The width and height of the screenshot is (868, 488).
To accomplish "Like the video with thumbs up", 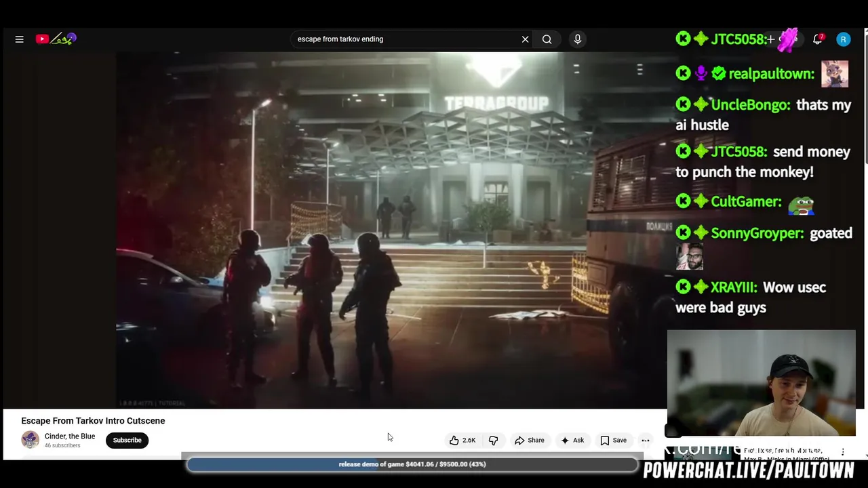I will (462, 441).
